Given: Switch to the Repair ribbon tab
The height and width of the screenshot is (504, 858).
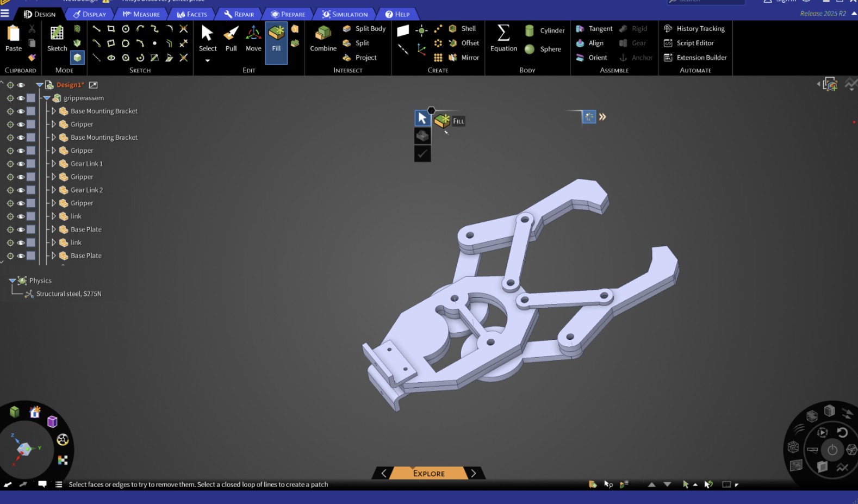Looking at the screenshot, I should point(239,14).
